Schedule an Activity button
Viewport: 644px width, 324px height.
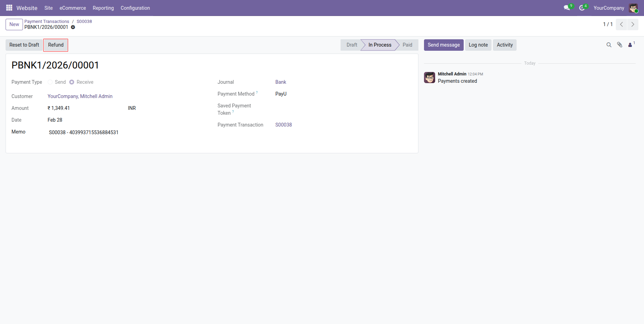504,45
